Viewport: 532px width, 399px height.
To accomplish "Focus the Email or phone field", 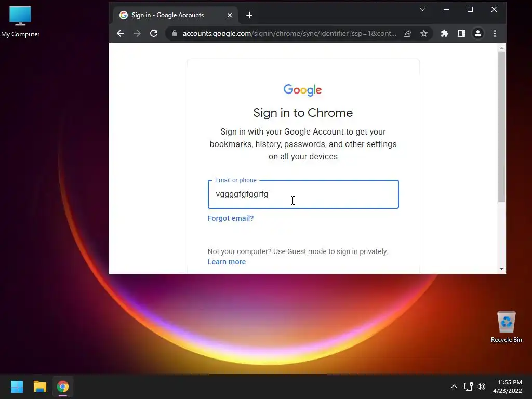I will click(x=303, y=194).
